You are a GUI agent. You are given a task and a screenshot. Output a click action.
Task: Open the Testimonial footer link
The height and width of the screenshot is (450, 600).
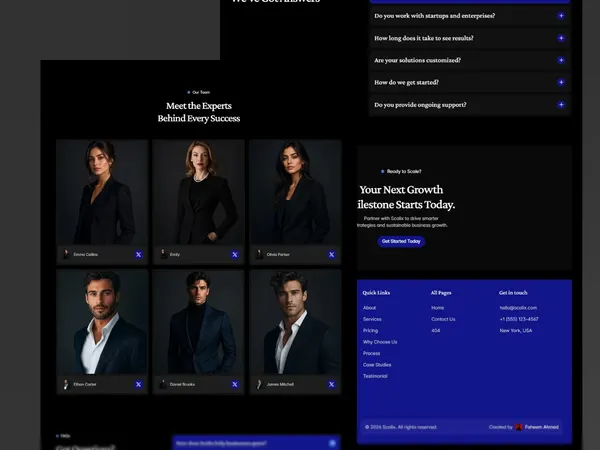(375, 376)
